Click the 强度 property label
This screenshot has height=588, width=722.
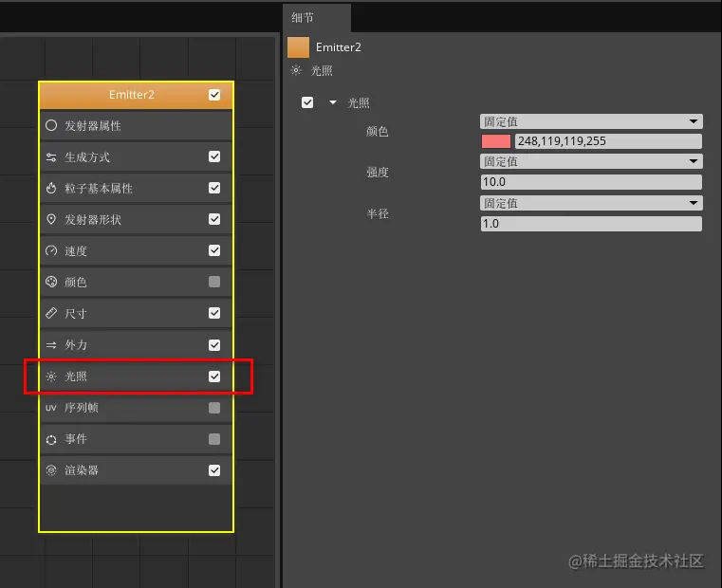point(378,173)
